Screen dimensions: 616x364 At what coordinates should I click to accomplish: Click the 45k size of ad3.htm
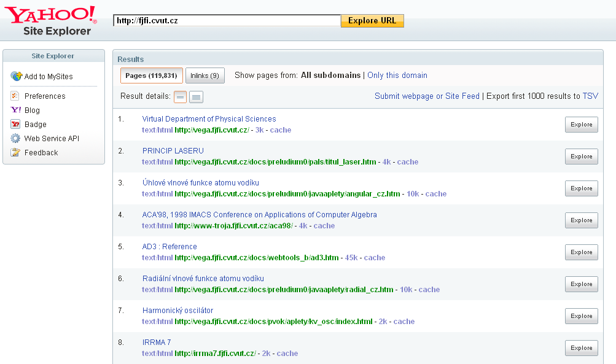click(x=351, y=258)
